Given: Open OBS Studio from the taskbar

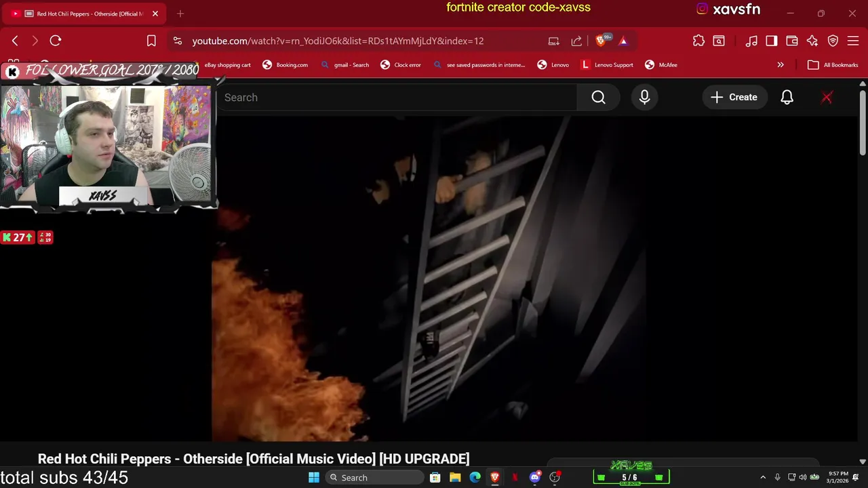Looking at the screenshot, I should click(x=555, y=478).
